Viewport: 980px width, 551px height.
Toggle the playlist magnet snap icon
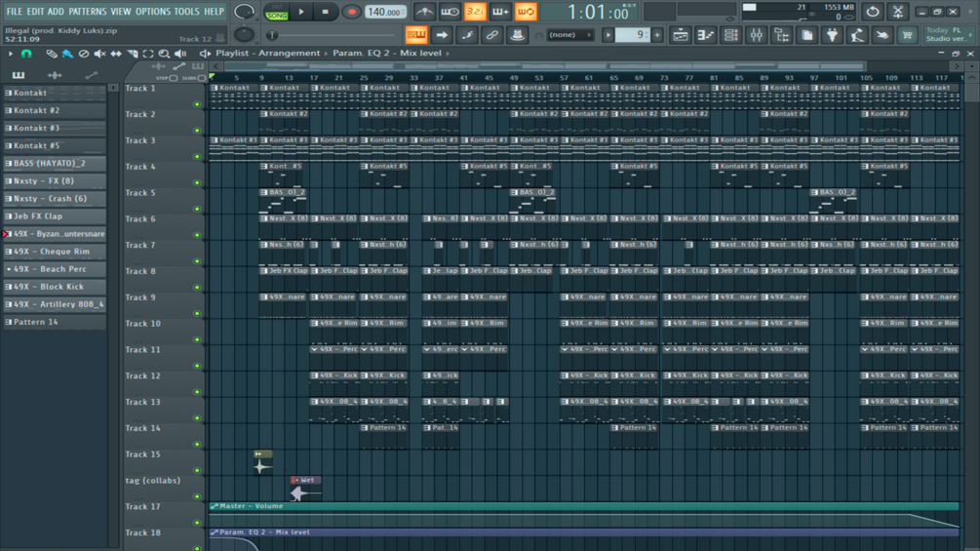coord(26,54)
